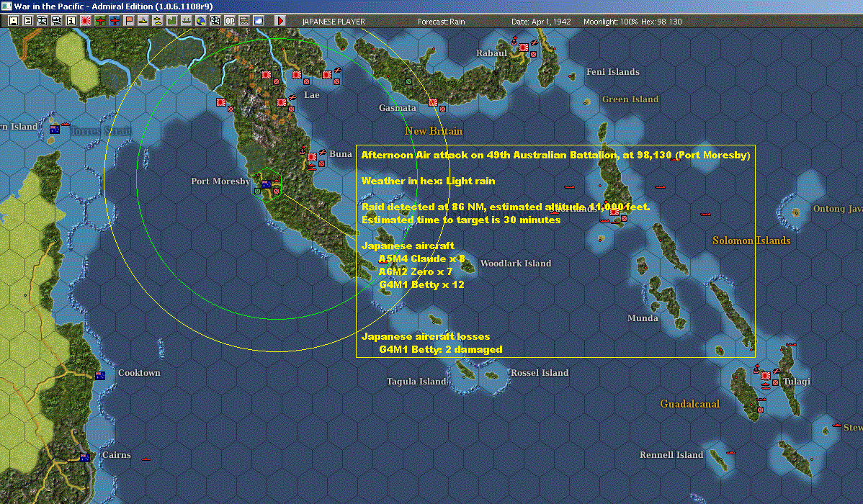Click the 'JAPANESE PLAYER' status text
This screenshot has width=863, height=504.
pos(334,22)
